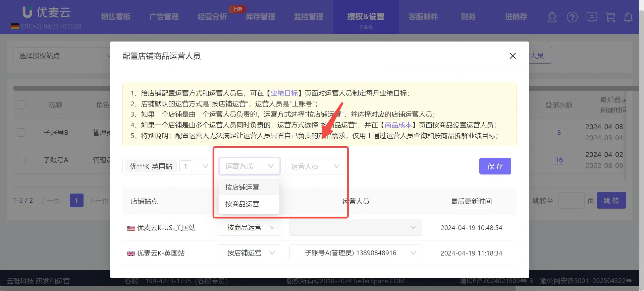This screenshot has height=291, width=644.
Task: Go to 客服邮件 menu
Action: (423, 17)
